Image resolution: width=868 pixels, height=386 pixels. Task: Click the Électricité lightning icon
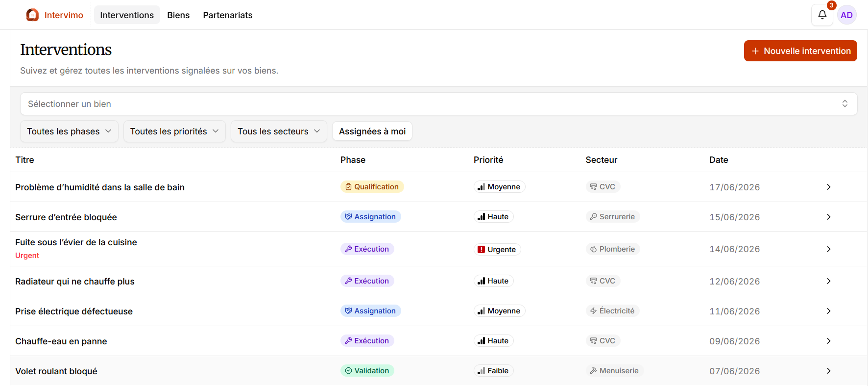(x=593, y=311)
